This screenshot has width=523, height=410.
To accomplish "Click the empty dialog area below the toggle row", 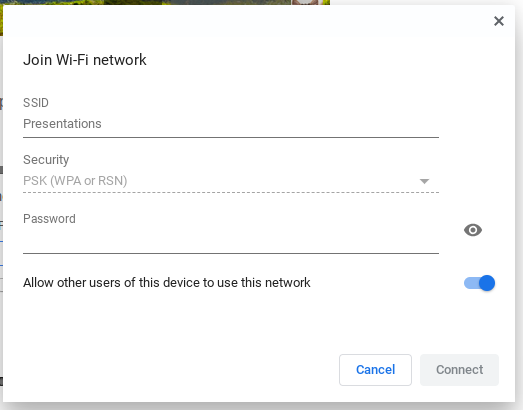I will tap(259, 322).
